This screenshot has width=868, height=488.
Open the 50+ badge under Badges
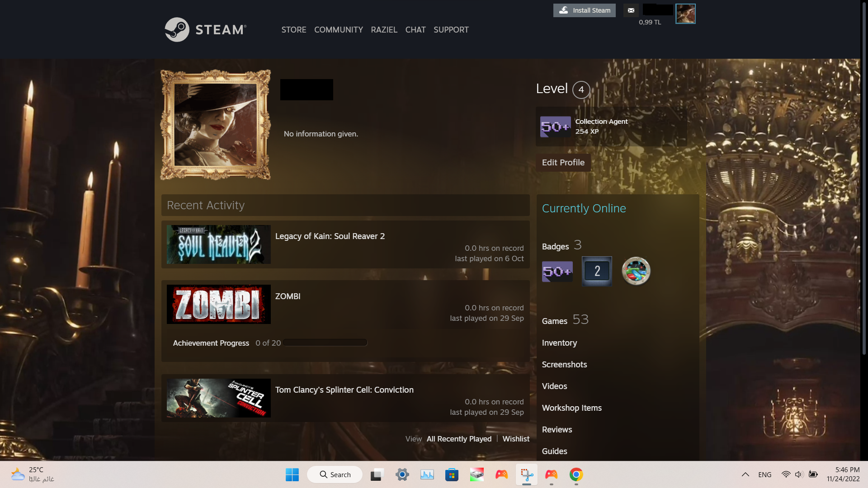pyautogui.click(x=557, y=272)
